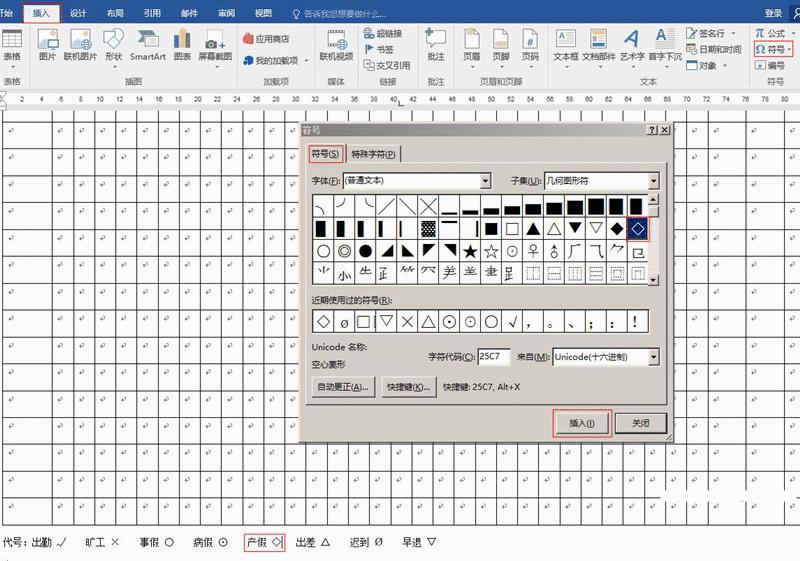Switch to the 引用 ribbon tab
This screenshot has width=800, height=561.
(x=152, y=13)
